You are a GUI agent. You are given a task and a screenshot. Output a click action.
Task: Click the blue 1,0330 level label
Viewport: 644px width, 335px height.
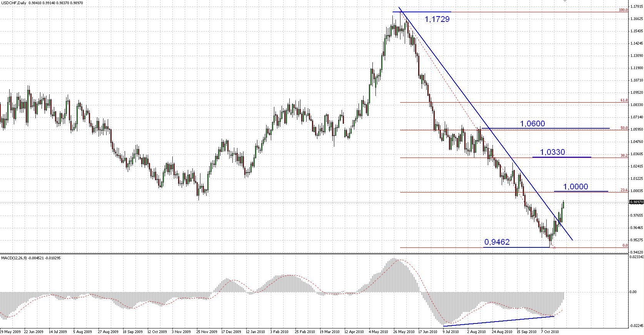[x=552, y=152]
